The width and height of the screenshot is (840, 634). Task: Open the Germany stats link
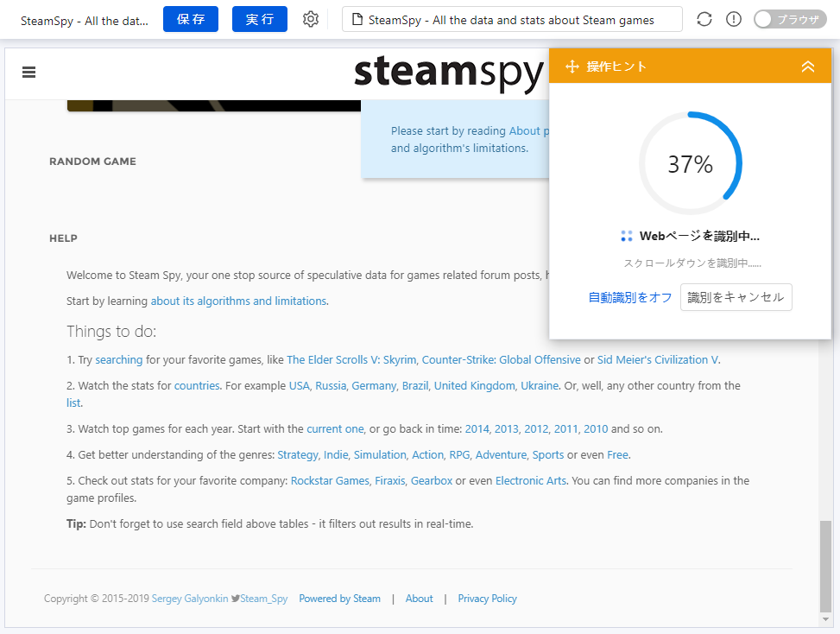click(374, 385)
